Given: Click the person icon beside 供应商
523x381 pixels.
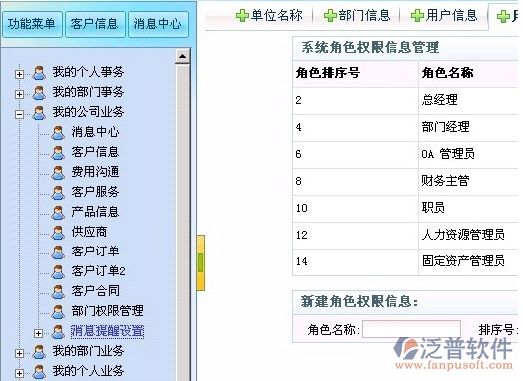Looking at the screenshot, I should pos(58,233).
